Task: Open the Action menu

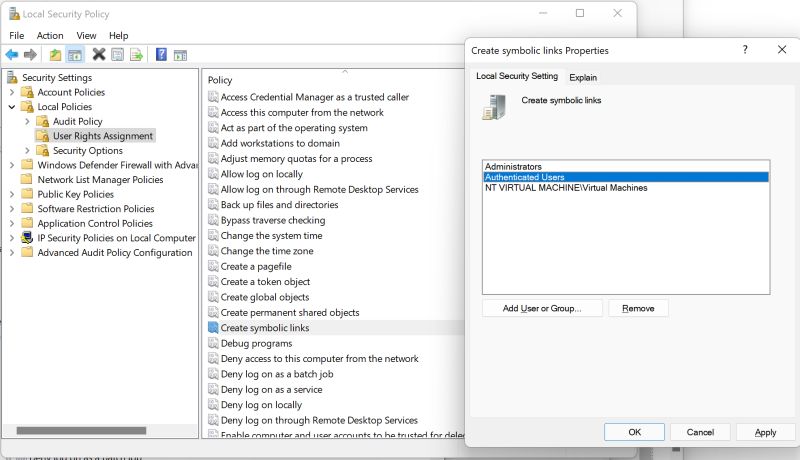Action: (50, 36)
